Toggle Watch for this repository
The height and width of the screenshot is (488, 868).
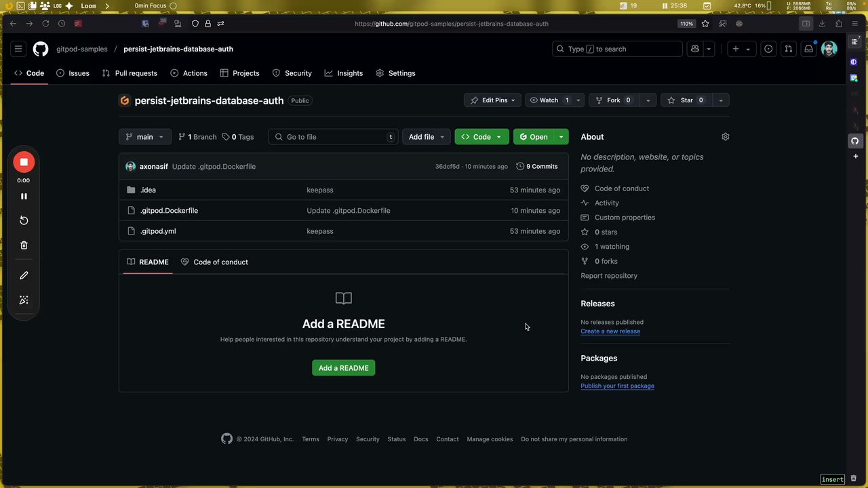[x=549, y=100]
